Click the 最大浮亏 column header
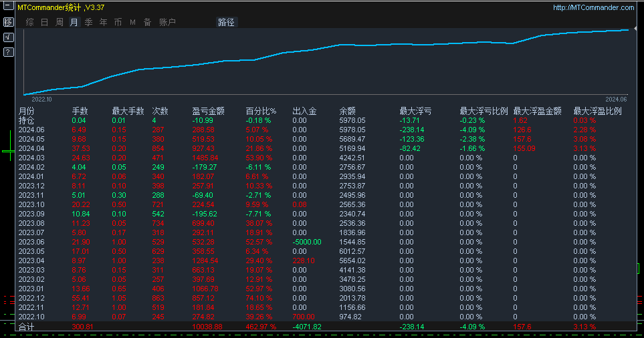The width and height of the screenshot is (644, 338). [416, 111]
